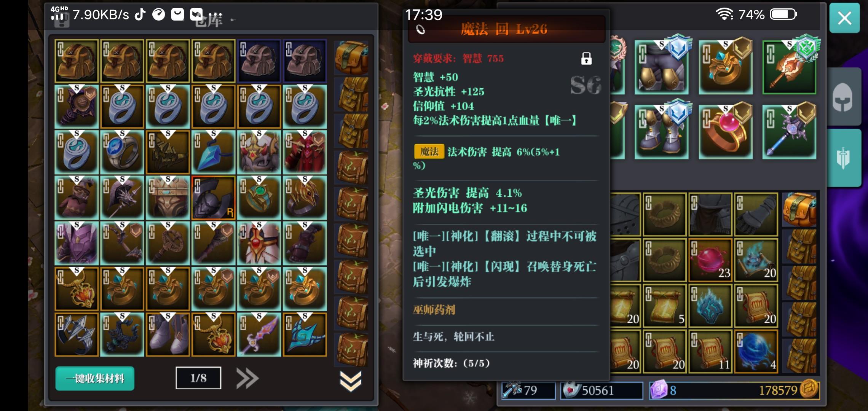The width and height of the screenshot is (868, 411).
Task: Toggle the item lock padlock icon
Action: pos(586,59)
